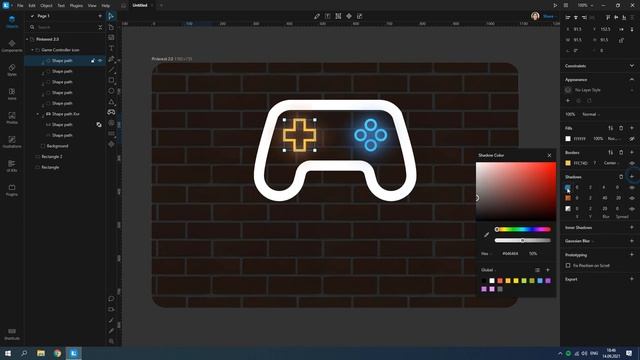Choose the game controller Icon tool
640x360 pixels.
[111, 112]
